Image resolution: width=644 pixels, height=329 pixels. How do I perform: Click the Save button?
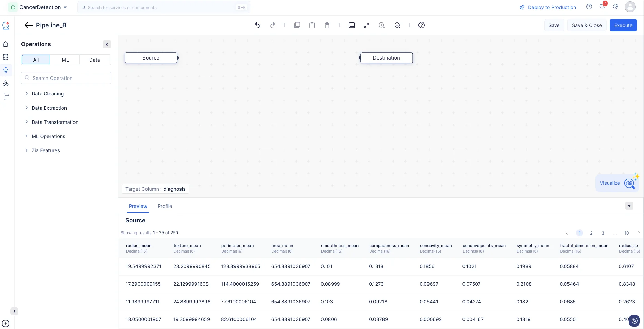554,25
